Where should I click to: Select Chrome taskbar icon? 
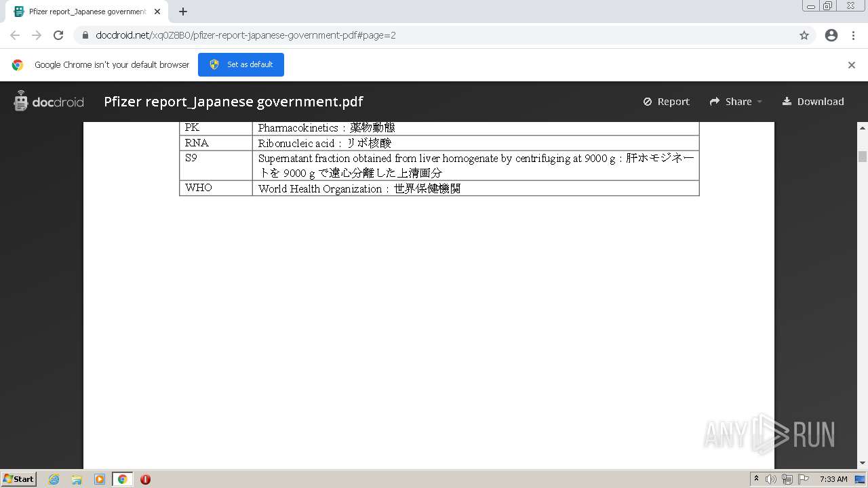122,479
